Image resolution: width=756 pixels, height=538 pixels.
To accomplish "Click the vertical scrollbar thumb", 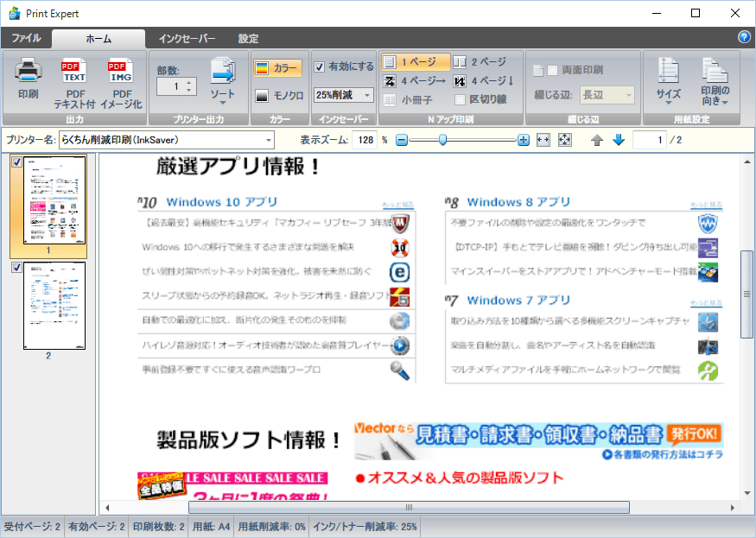I will click(746, 294).
